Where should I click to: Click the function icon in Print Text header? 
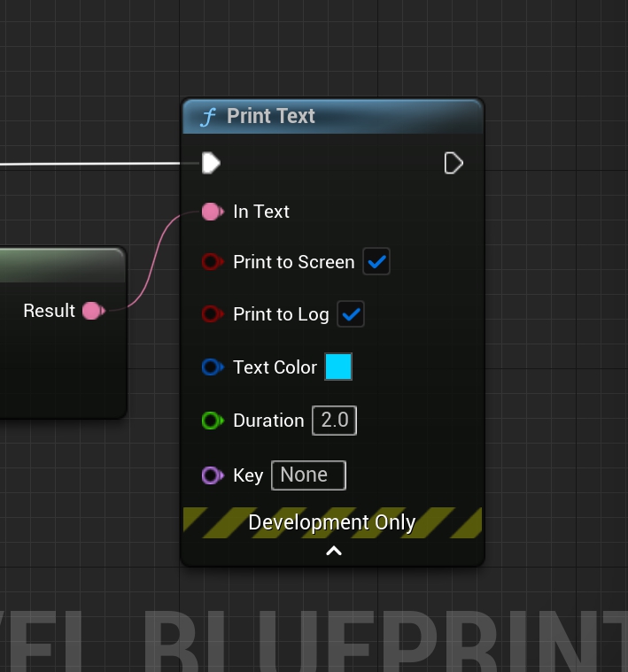(209, 117)
